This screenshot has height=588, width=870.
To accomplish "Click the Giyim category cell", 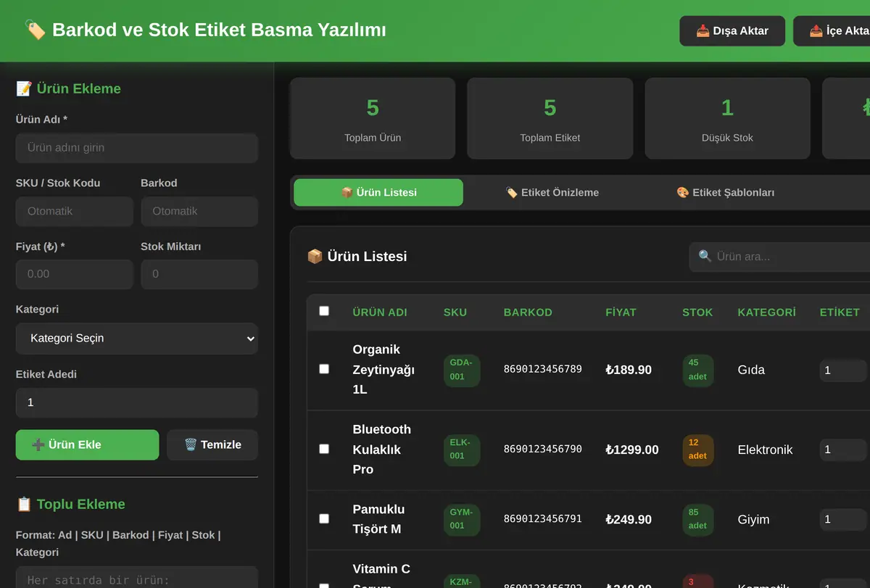I will tap(753, 520).
